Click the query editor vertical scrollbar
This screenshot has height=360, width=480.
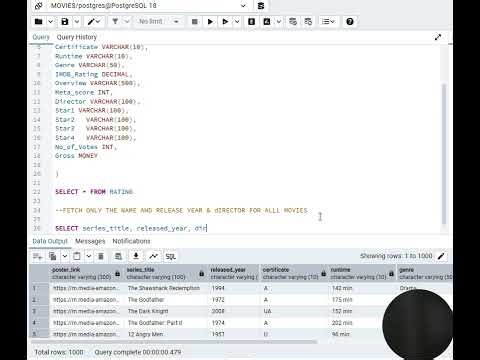coord(444,153)
